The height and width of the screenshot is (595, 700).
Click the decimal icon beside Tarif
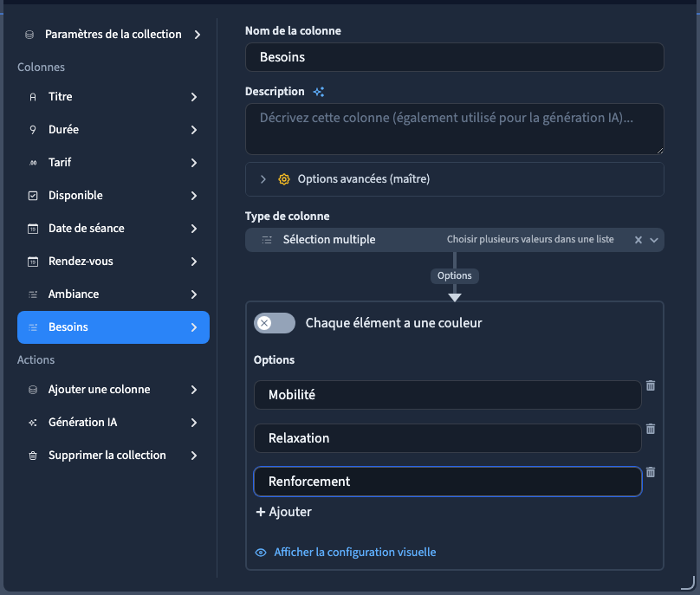click(x=33, y=163)
